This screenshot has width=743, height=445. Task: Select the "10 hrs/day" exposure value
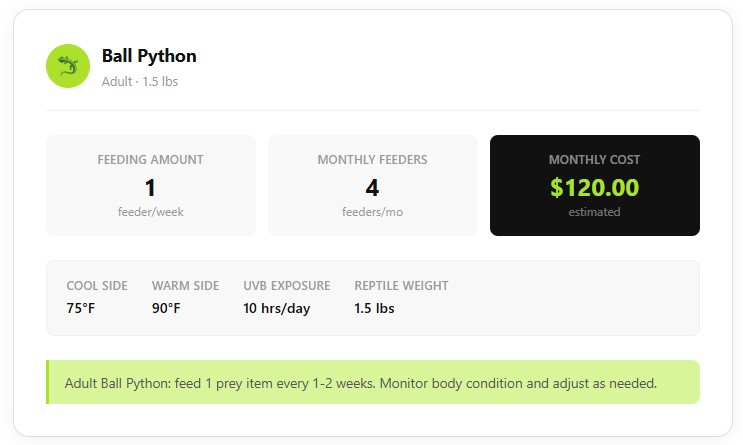click(276, 308)
